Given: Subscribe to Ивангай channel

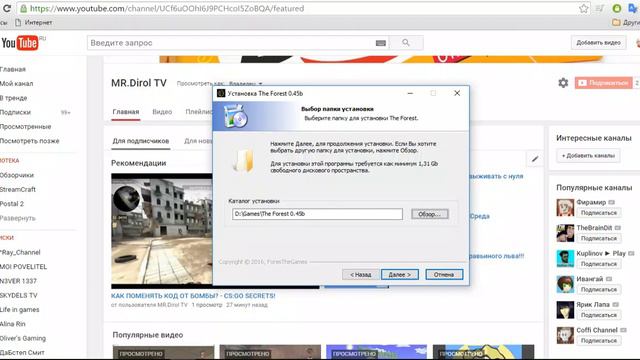Looking at the screenshot, I should click(x=598, y=289).
